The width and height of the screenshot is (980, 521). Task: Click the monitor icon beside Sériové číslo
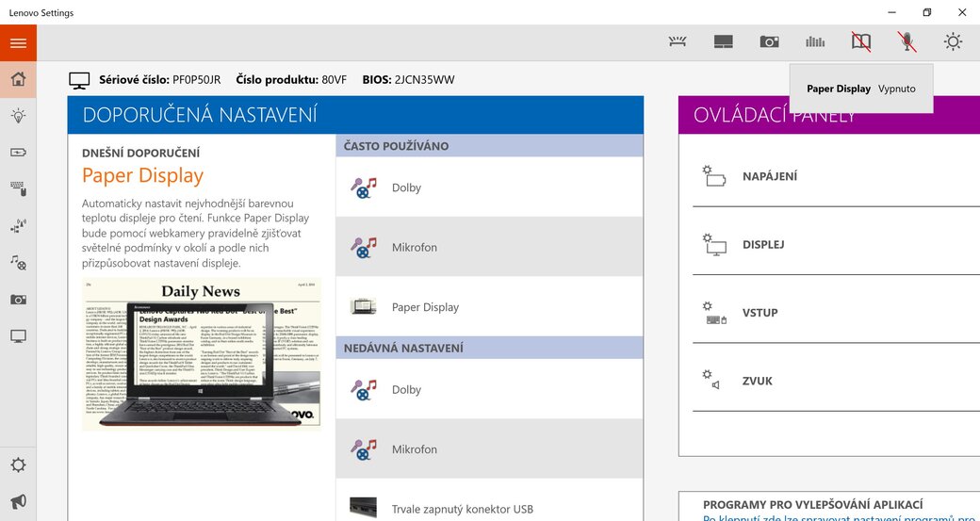coord(79,80)
